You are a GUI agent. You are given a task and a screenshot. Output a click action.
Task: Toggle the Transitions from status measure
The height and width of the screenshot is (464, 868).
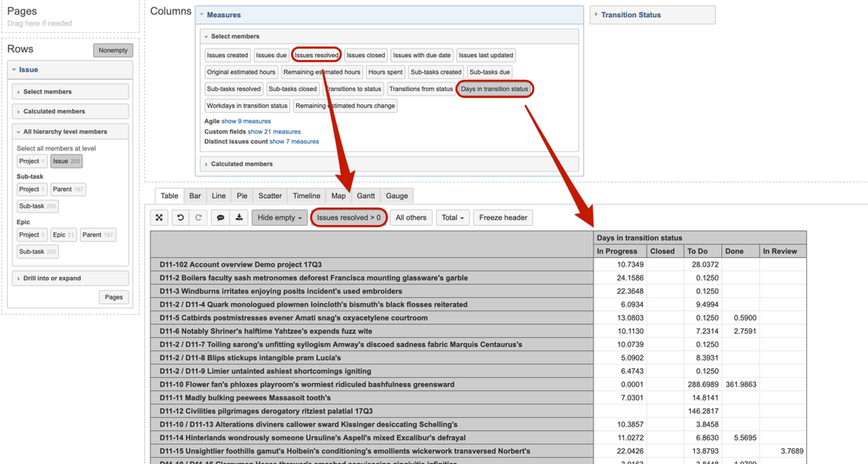[x=421, y=89]
